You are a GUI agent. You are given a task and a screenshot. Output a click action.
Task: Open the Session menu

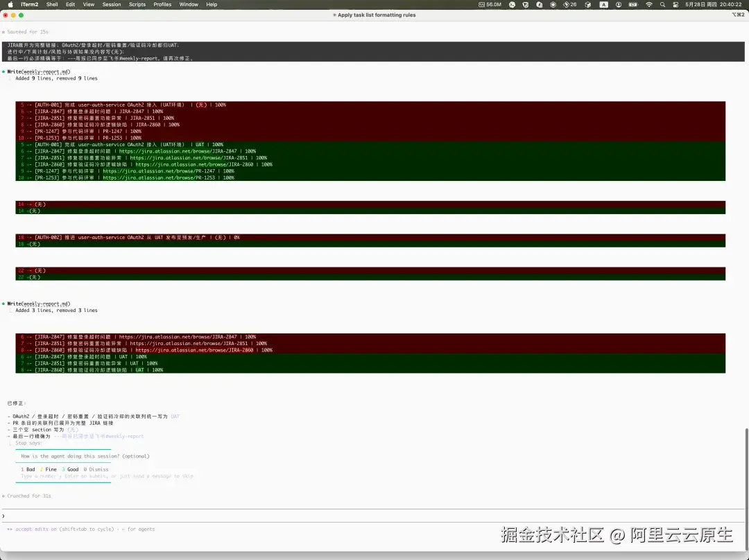(112, 4)
